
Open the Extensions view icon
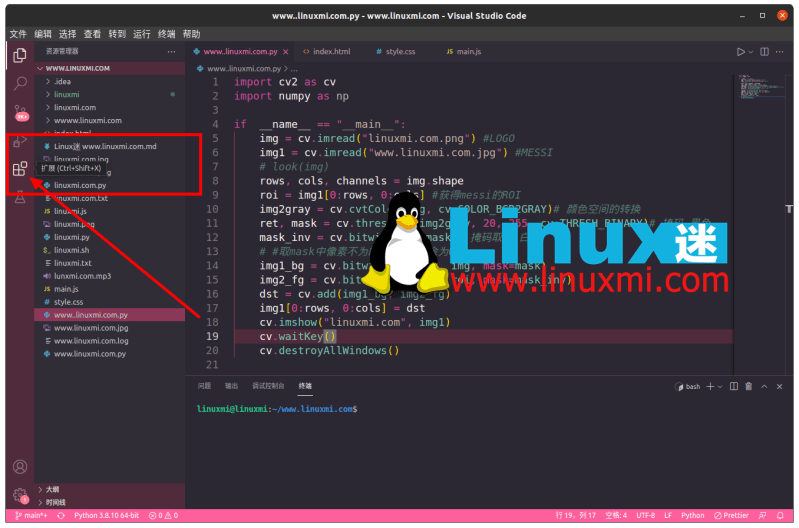(x=19, y=169)
